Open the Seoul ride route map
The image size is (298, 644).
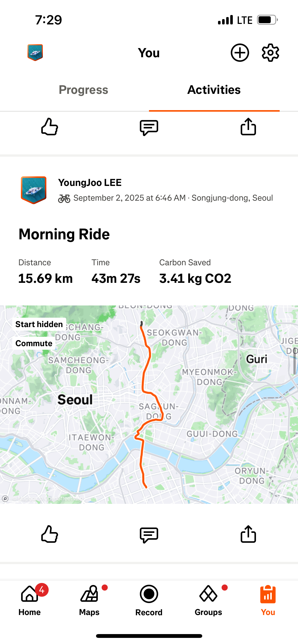coord(149,404)
